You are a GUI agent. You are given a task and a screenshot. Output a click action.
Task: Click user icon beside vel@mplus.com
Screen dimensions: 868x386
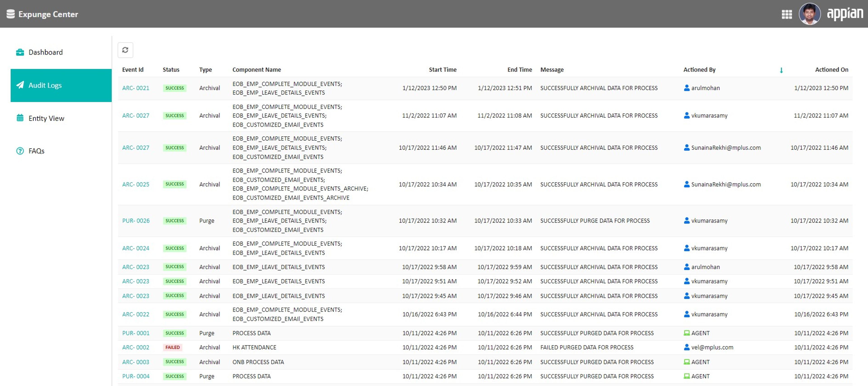coord(686,347)
